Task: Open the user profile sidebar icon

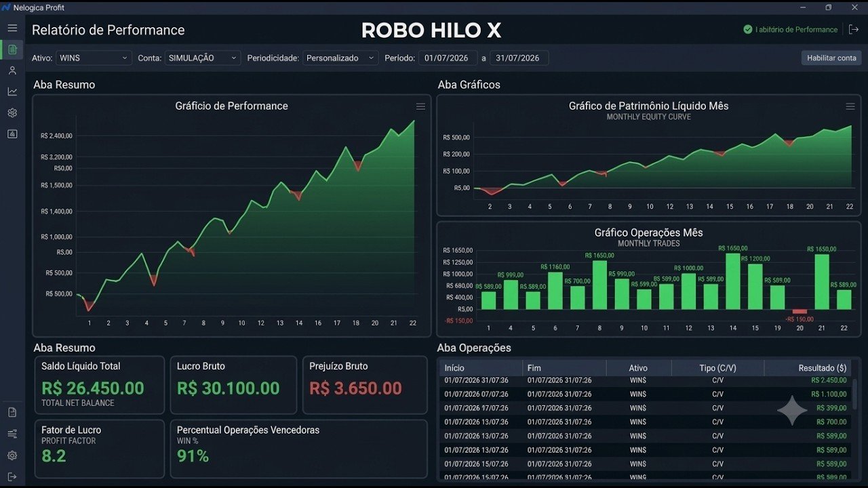Action: click(x=12, y=70)
